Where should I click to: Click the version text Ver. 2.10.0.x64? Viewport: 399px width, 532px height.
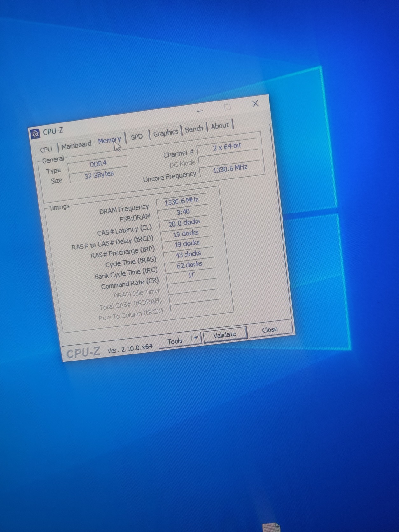[130, 349]
